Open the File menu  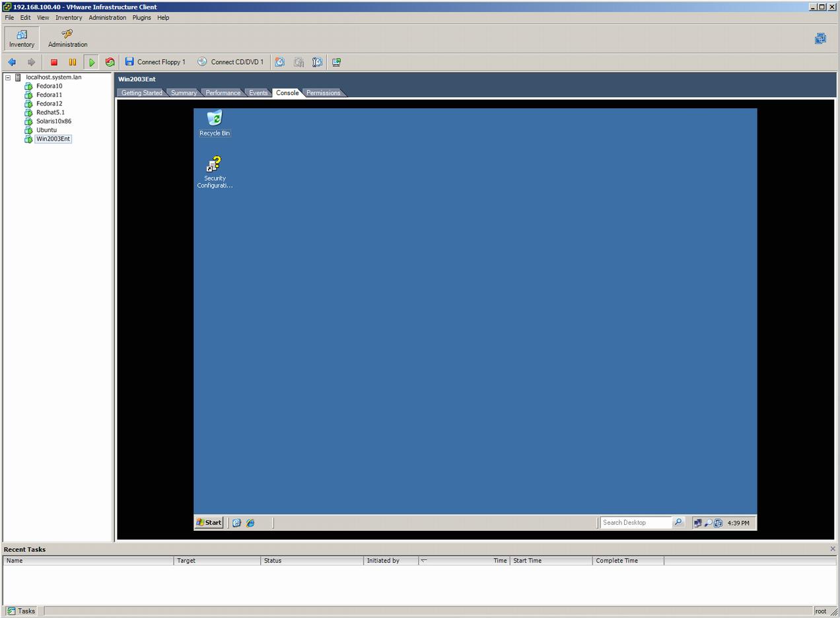pos(9,18)
